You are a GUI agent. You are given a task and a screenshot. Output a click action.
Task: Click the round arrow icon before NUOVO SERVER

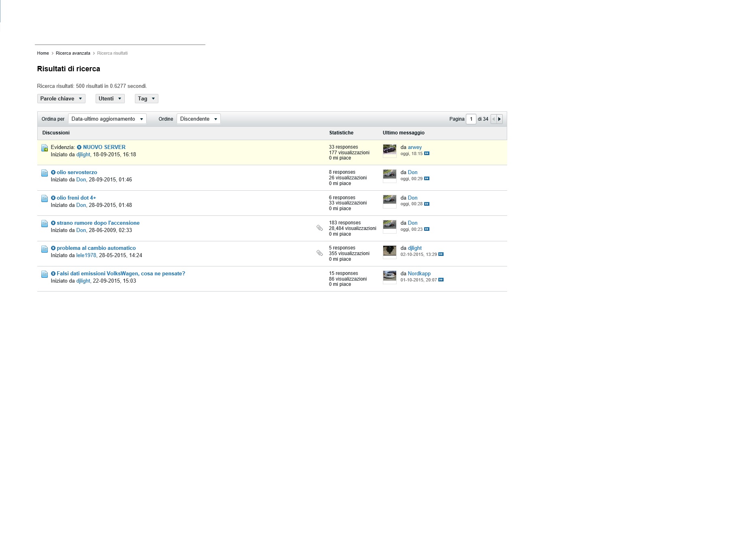pos(79,147)
